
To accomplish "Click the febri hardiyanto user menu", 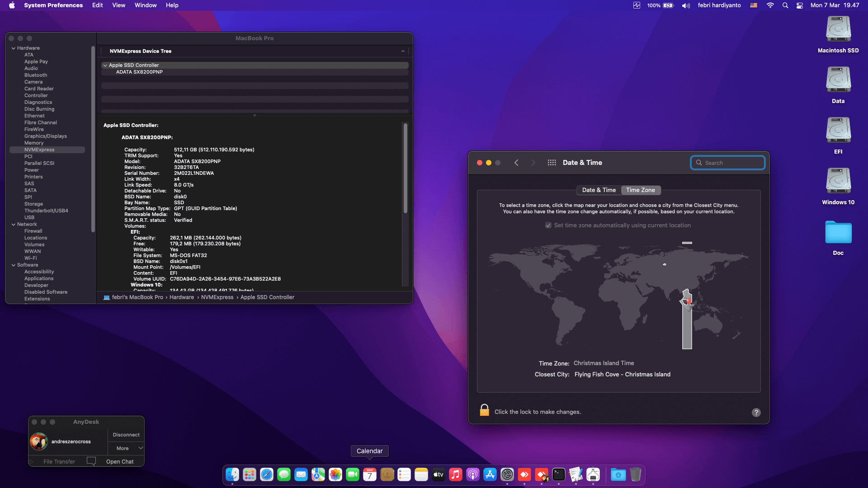I will click(x=719, y=5).
